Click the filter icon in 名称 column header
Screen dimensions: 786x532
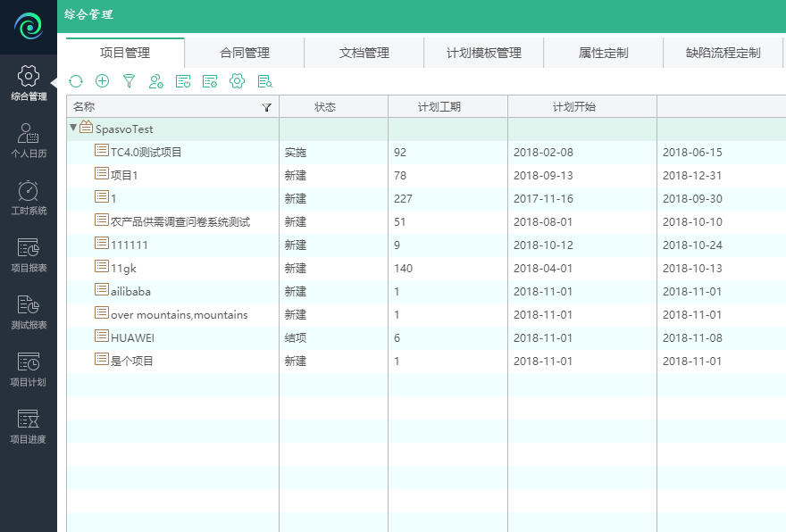267,107
